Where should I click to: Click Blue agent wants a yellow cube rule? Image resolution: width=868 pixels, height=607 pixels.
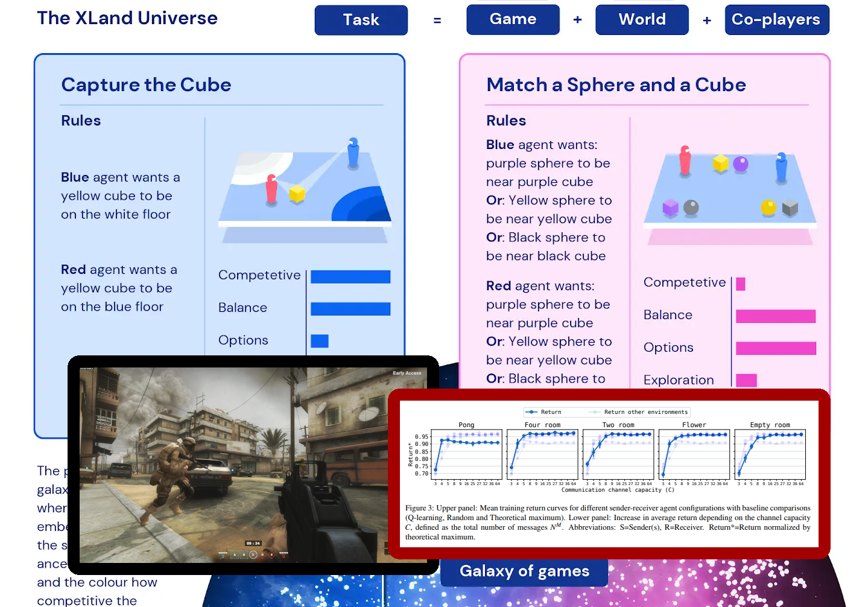(120, 196)
